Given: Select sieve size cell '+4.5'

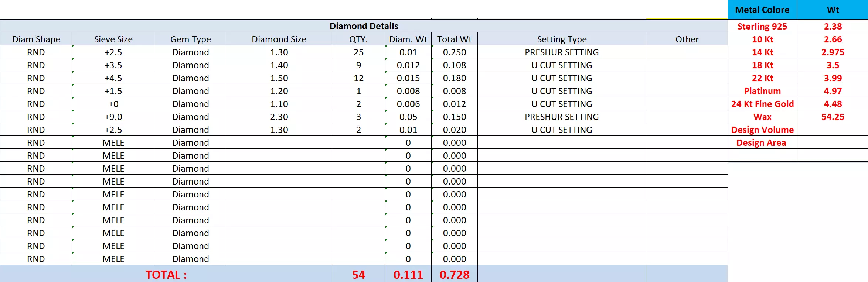Looking at the screenshot, I should tap(113, 78).
